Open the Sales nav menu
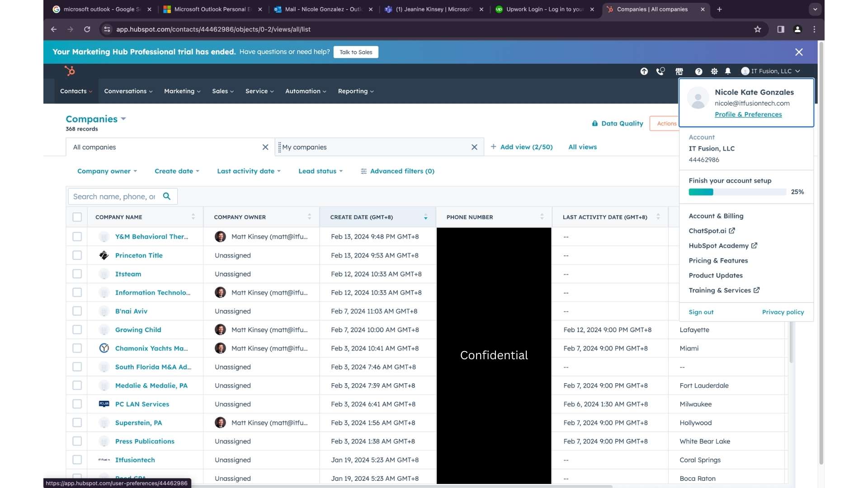The image size is (868, 488). pos(223,91)
